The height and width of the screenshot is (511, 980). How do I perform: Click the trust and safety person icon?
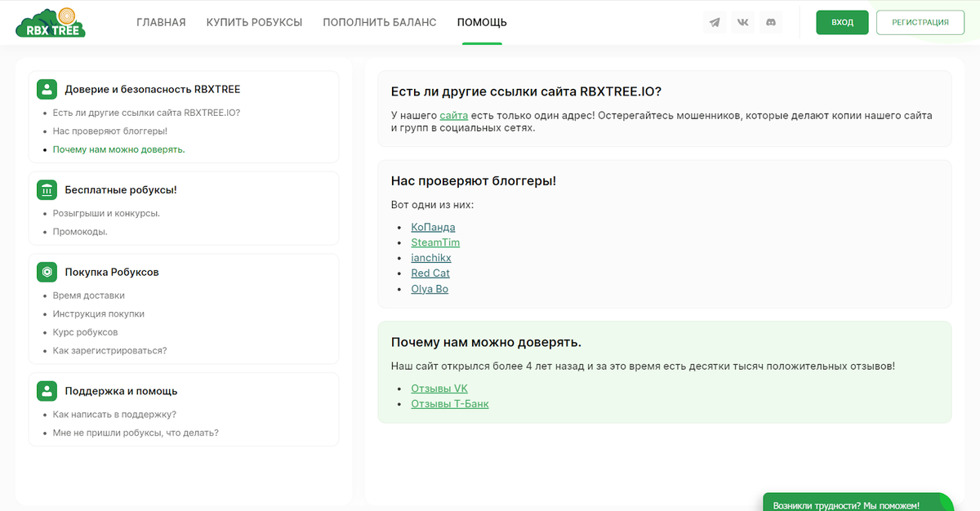coord(47,89)
